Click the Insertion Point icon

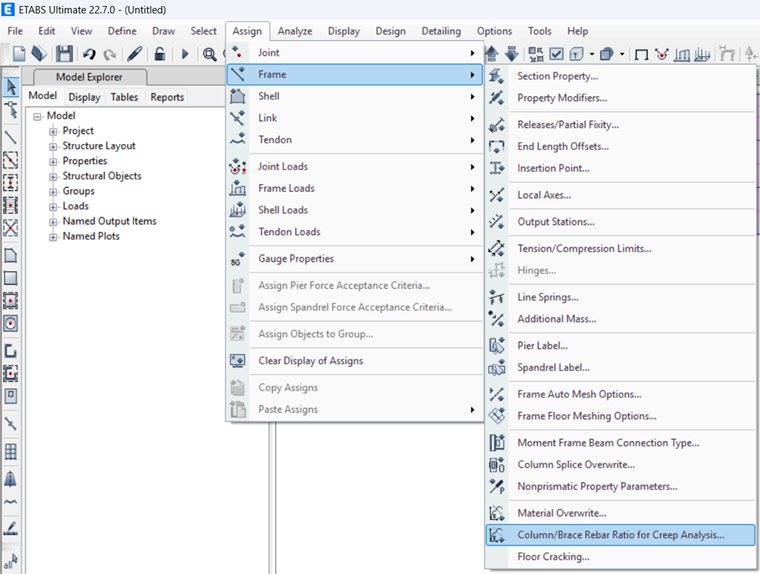click(496, 168)
